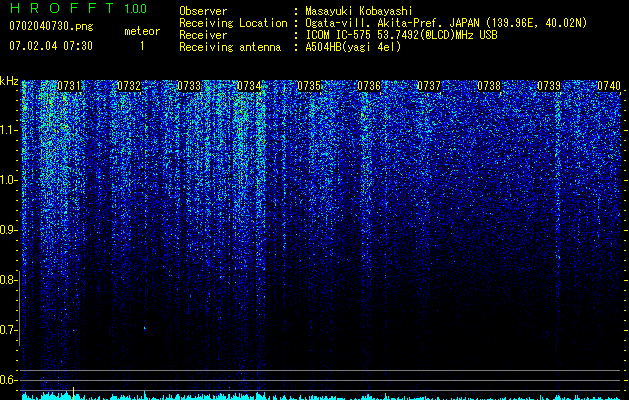Viewport: 629px width, 400px height.
Task: Click the 0.6 kHz axis label
Action: point(7,380)
